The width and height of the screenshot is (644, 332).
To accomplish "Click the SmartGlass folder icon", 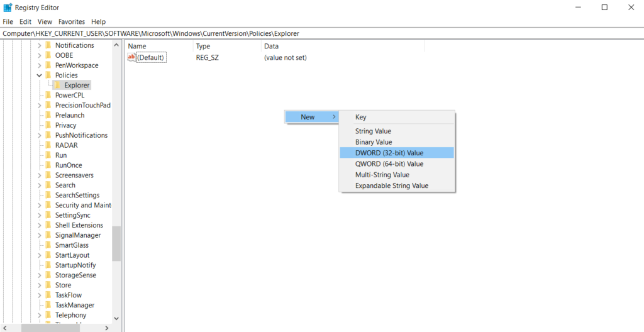I will (48, 245).
